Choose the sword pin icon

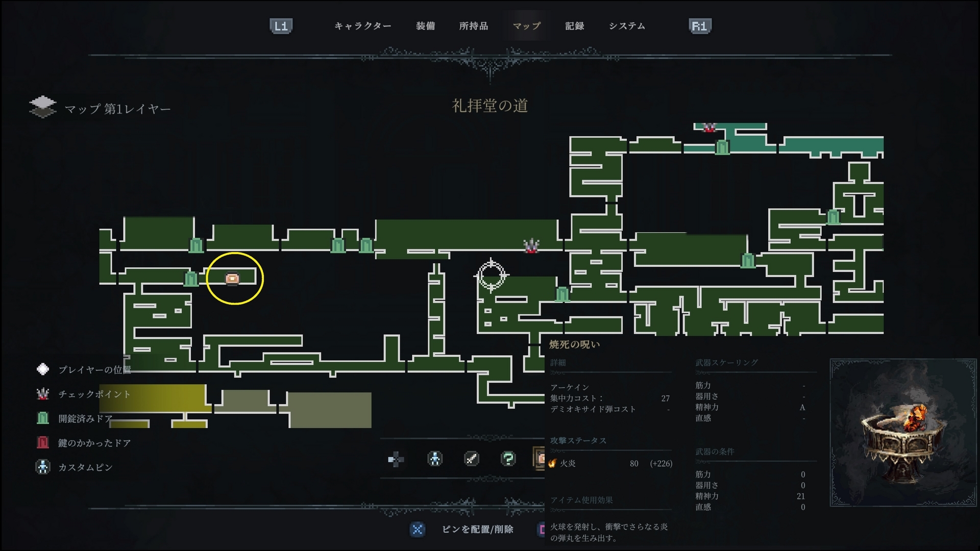click(472, 459)
